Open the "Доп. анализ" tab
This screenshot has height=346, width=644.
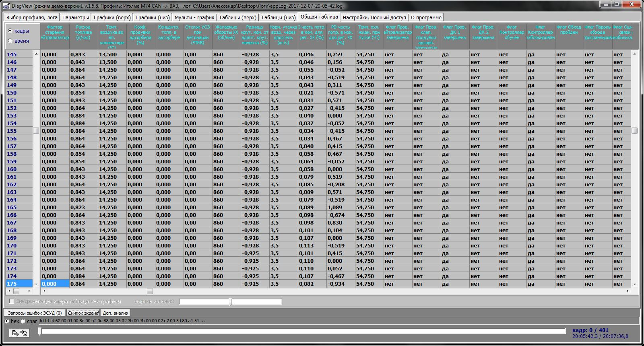115,313
